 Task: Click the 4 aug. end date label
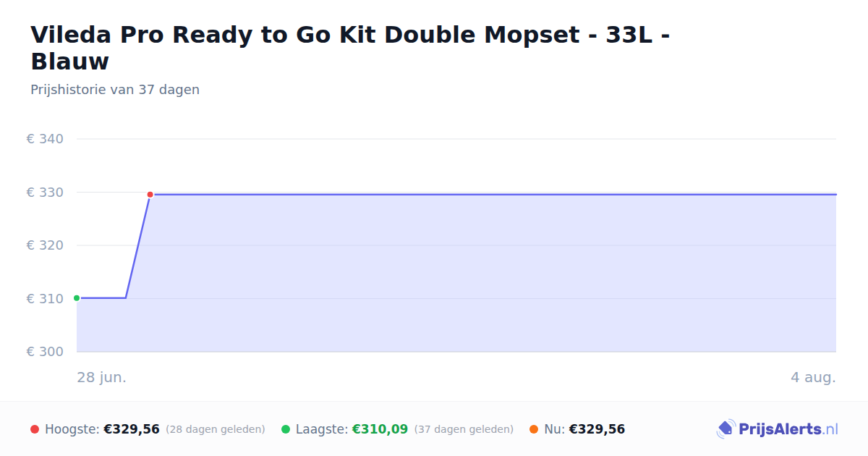813,378
